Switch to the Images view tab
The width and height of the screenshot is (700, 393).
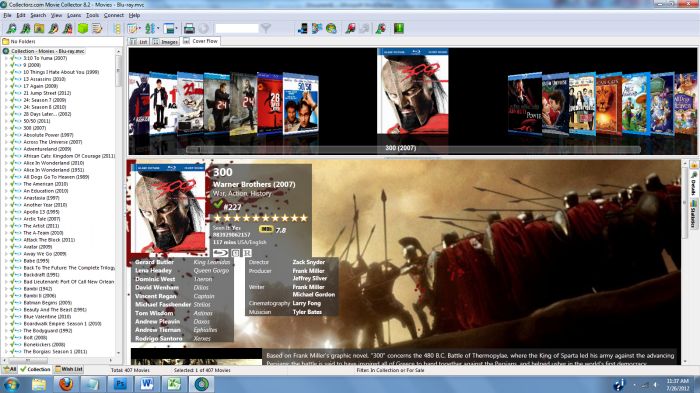(x=165, y=42)
